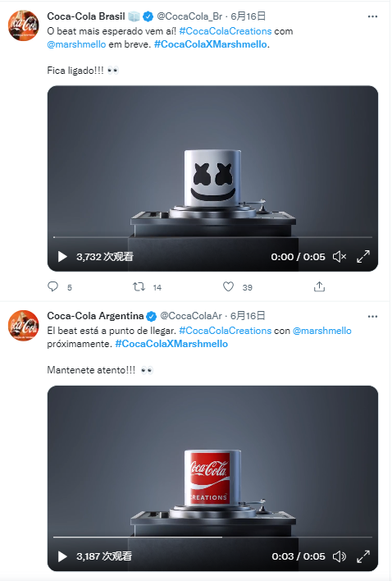Expand Brasil video to fullscreen

pos(363,256)
